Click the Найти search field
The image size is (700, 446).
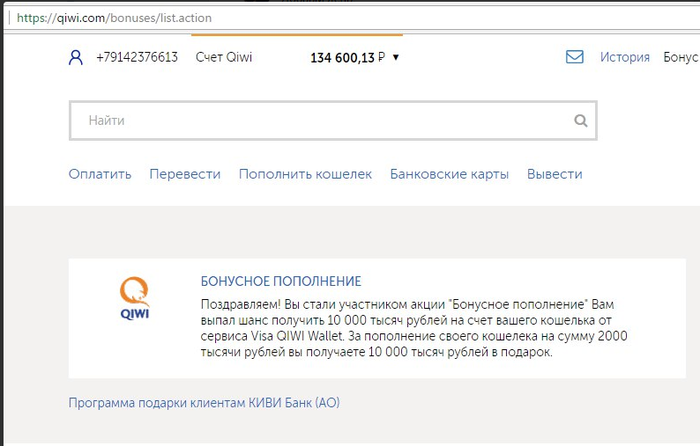coord(333,121)
